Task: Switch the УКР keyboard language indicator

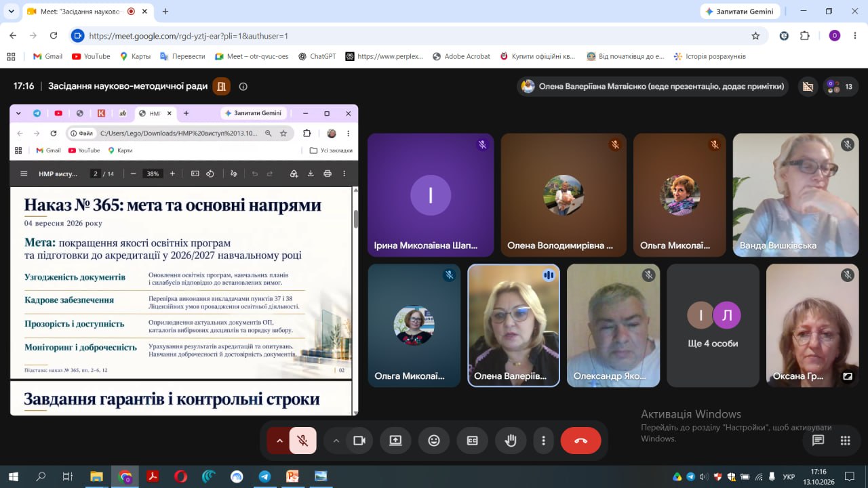Action: [x=789, y=477]
